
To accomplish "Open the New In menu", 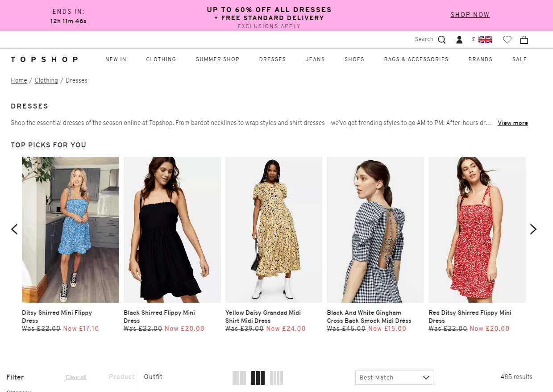I will tap(116, 59).
